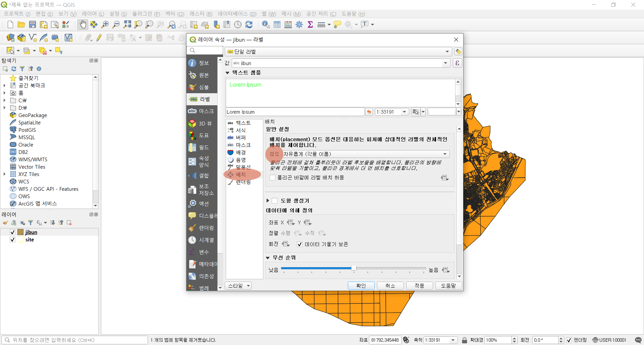The image size is (644, 345).
Task: Click the Toggle Editing pencil icon
Action: point(99,38)
